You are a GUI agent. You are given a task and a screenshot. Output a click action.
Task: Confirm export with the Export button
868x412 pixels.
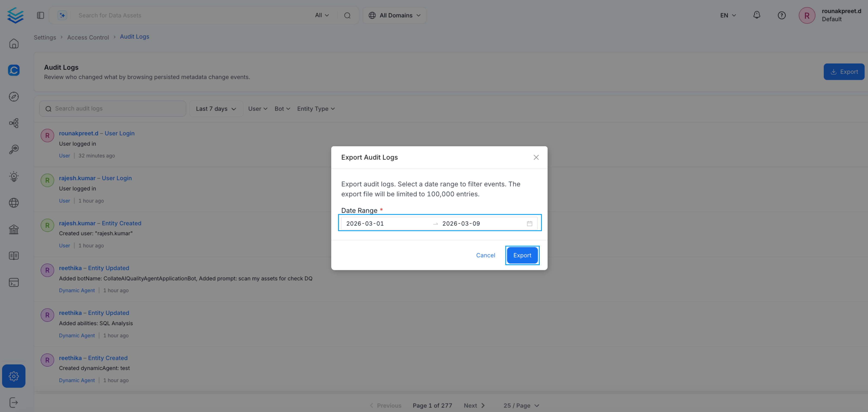click(x=522, y=255)
